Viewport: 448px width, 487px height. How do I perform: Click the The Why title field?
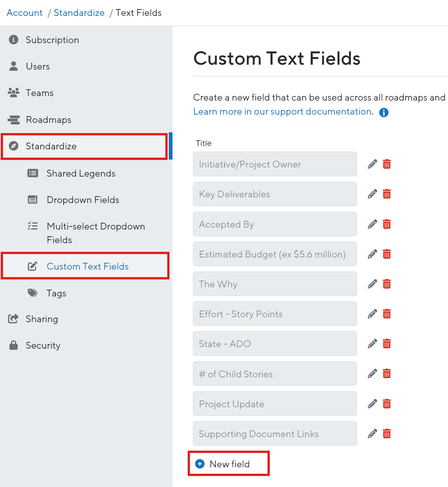pos(275,284)
